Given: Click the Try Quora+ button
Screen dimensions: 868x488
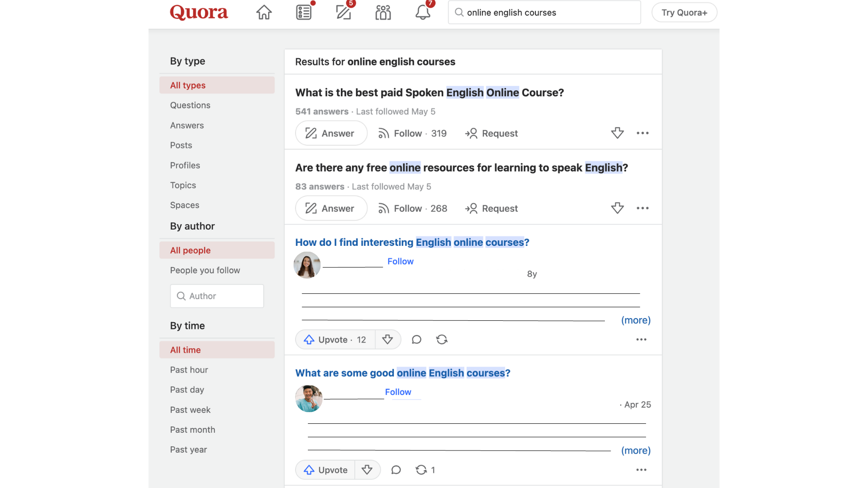Looking at the screenshot, I should coord(684,12).
